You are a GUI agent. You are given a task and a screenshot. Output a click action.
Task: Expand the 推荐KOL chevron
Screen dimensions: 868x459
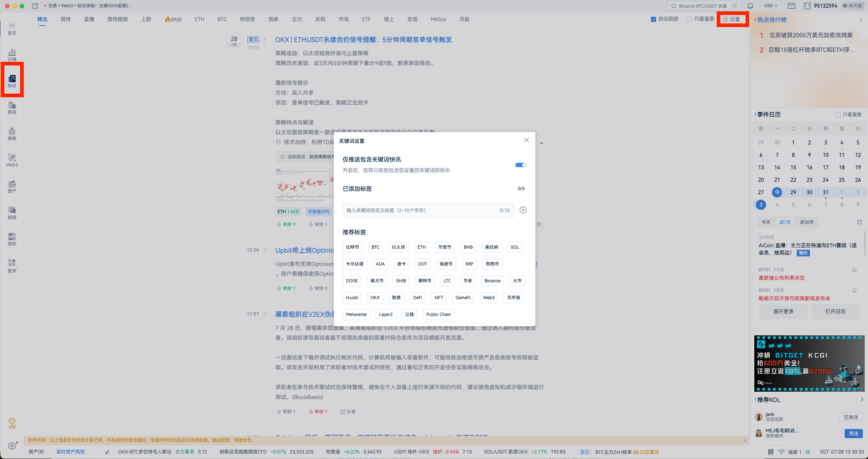point(862,400)
